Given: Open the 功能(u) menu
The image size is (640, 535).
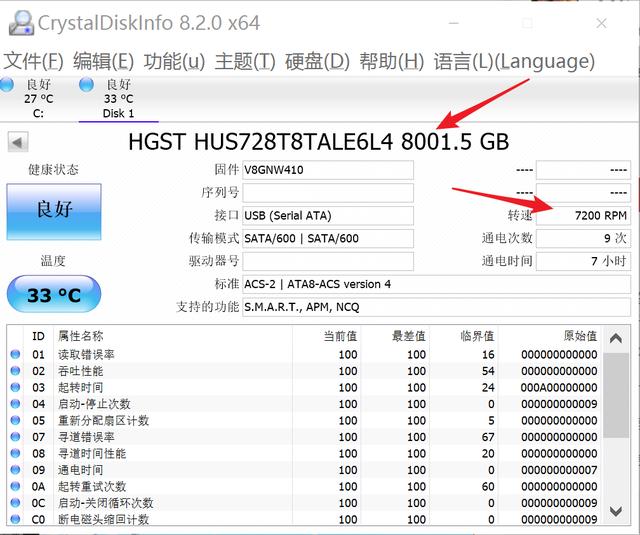Looking at the screenshot, I should pos(174,61).
